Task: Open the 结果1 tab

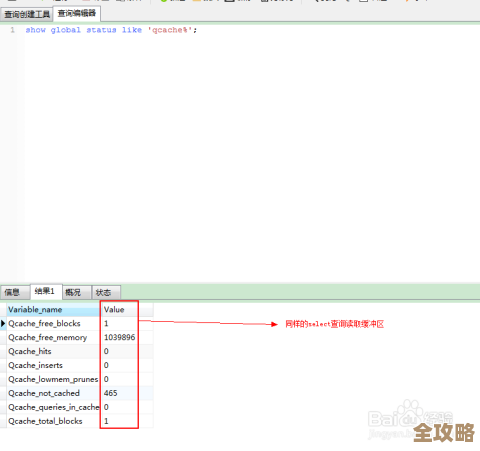Action: (45, 291)
